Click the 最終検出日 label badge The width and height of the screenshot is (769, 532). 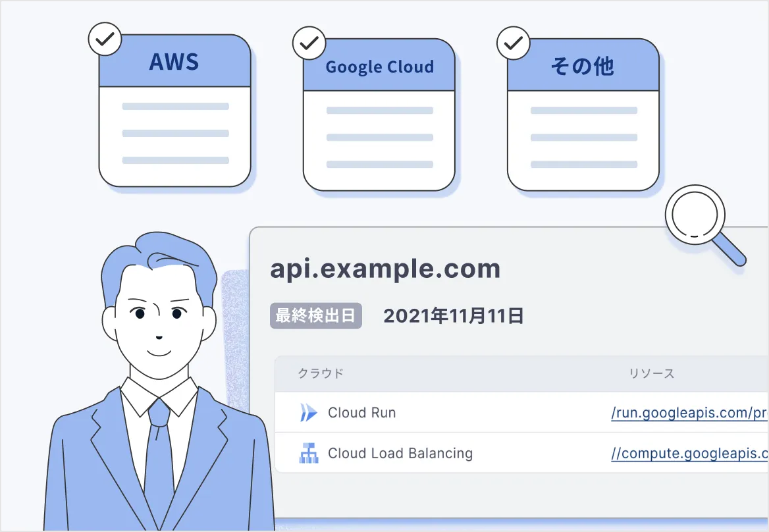[x=316, y=316]
